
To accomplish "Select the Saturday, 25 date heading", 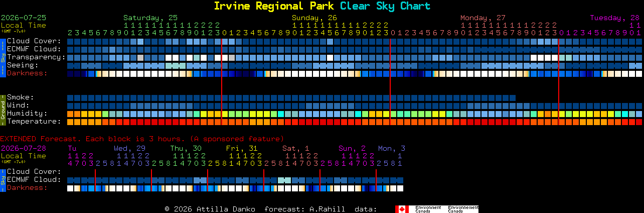I will click(x=150, y=18).
